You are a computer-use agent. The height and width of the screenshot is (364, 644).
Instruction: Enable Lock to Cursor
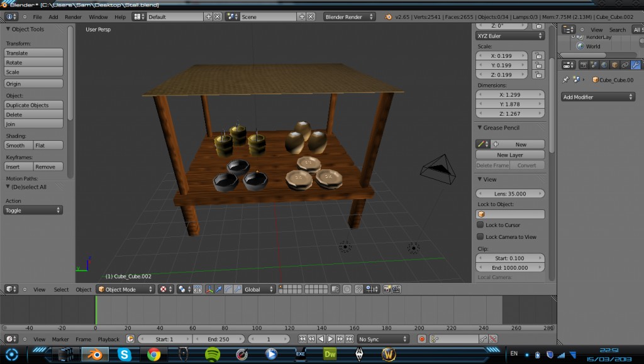click(480, 224)
